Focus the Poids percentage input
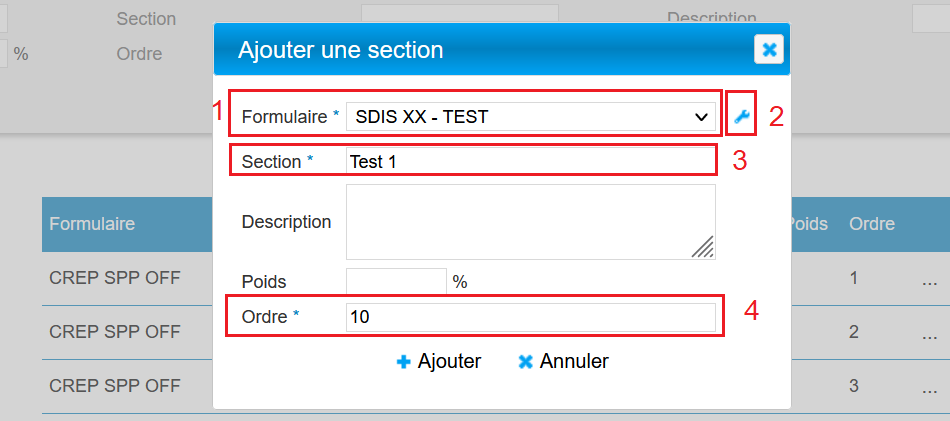950x421 pixels. coord(396,282)
